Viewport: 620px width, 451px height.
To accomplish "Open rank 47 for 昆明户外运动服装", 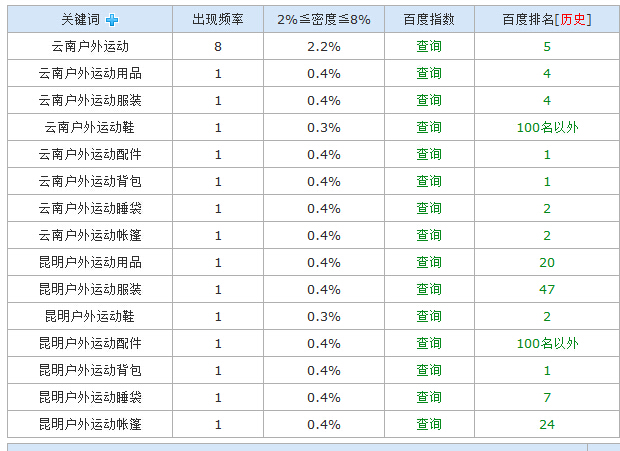I will tap(547, 289).
